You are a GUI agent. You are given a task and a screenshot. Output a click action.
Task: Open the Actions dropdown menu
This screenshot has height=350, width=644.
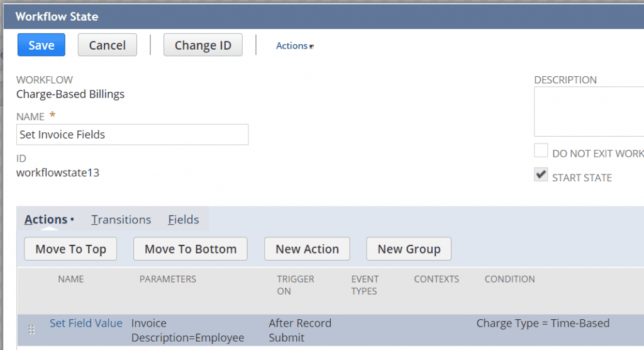click(294, 46)
